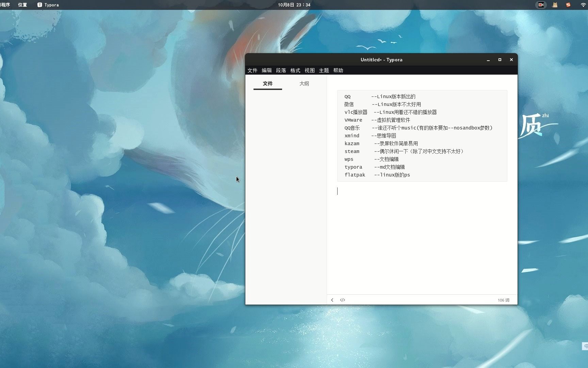Click the input method 中 indicator

coord(585,346)
